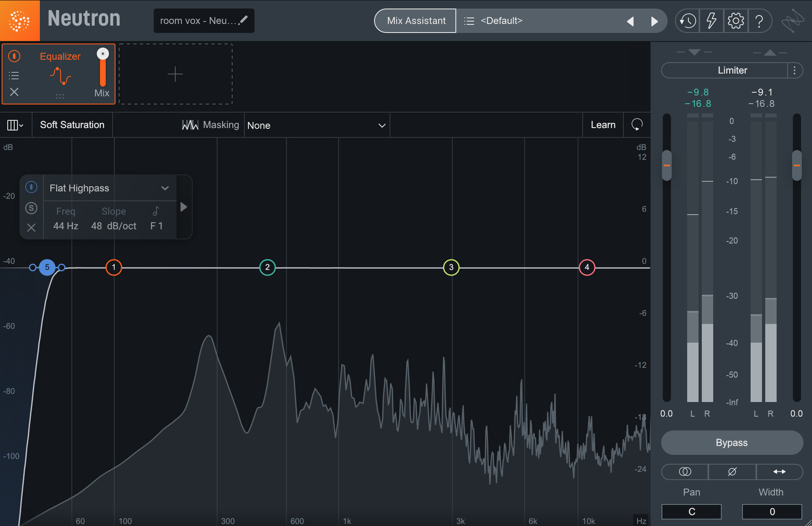Image resolution: width=812 pixels, height=526 pixels.
Task: Click the Learn button
Action: point(603,125)
